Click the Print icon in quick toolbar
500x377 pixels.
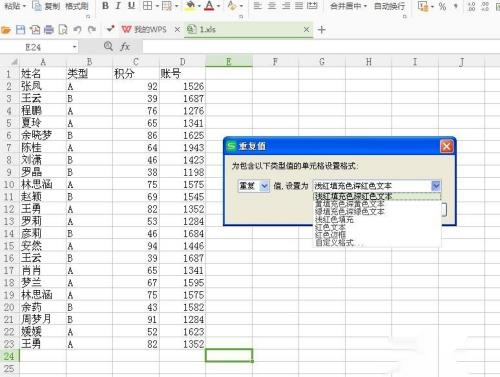pyautogui.click(x=49, y=30)
